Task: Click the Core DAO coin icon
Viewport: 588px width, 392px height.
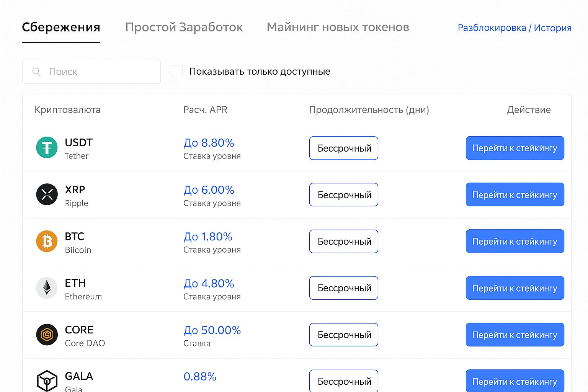Action: (x=47, y=334)
